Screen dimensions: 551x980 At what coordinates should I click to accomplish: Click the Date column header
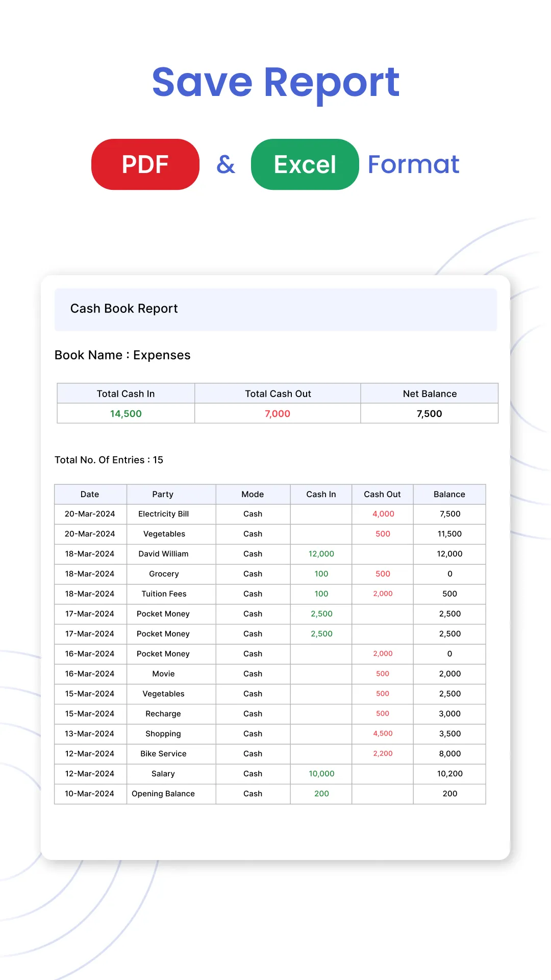pos(90,494)
